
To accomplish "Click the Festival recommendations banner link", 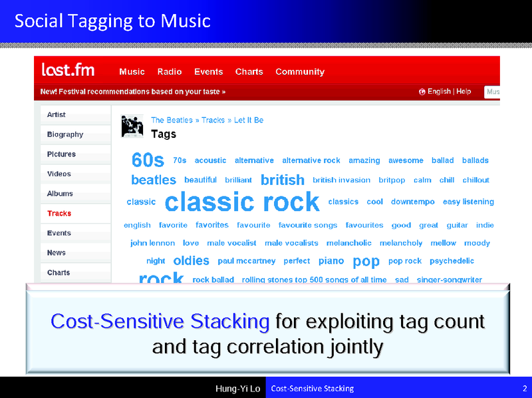I will click(x=133, y=92).
